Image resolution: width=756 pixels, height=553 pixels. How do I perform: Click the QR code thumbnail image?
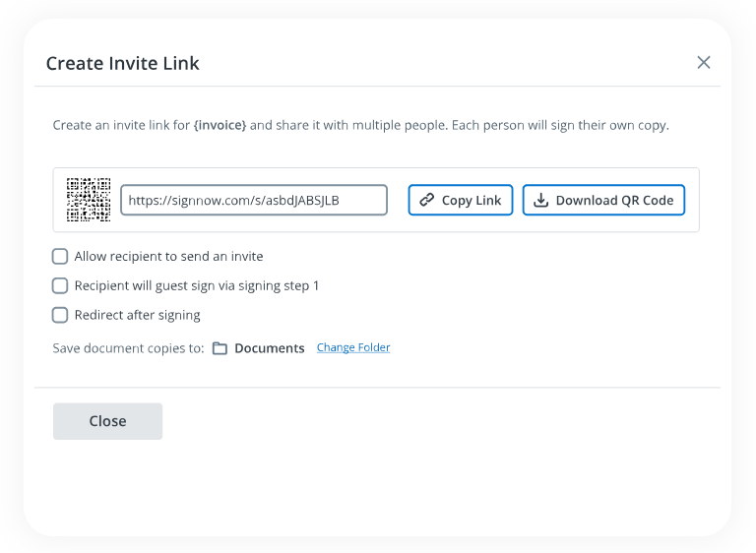pos(88,200)
